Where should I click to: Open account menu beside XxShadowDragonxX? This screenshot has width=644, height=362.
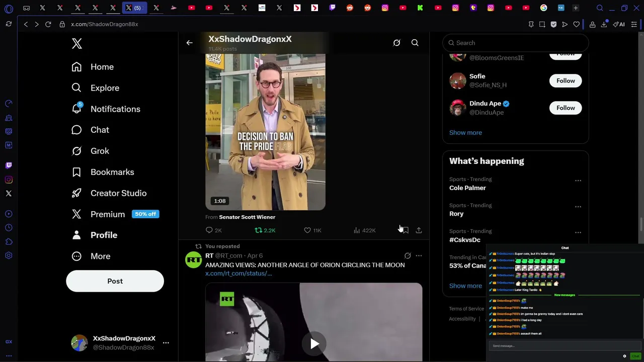tap(166, 343)
